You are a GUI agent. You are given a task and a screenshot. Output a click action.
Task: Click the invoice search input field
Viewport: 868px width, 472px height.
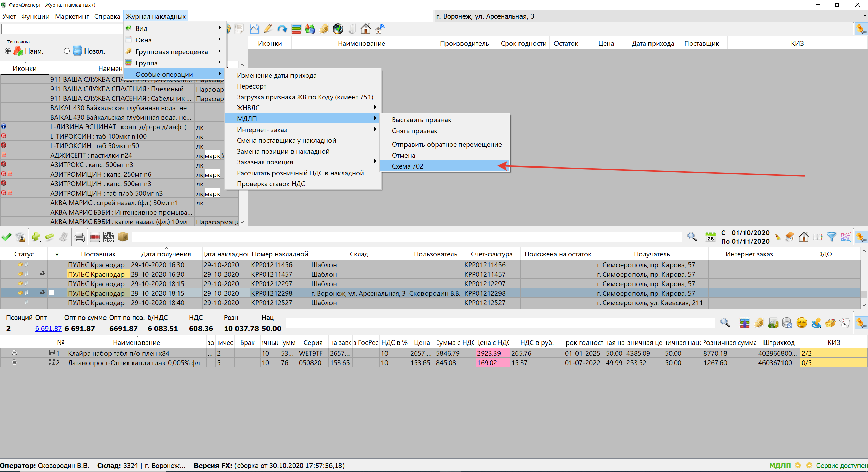(x=406, y=237)
